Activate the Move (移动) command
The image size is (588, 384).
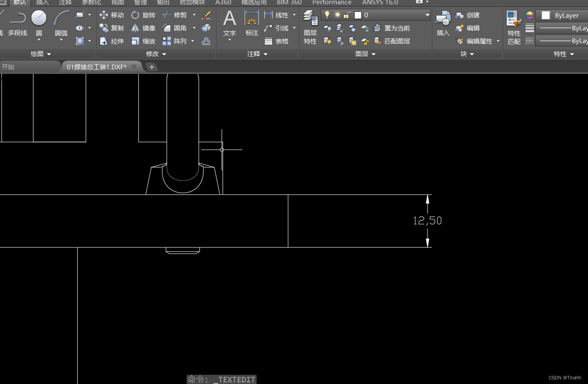click(x=112, y=15)
